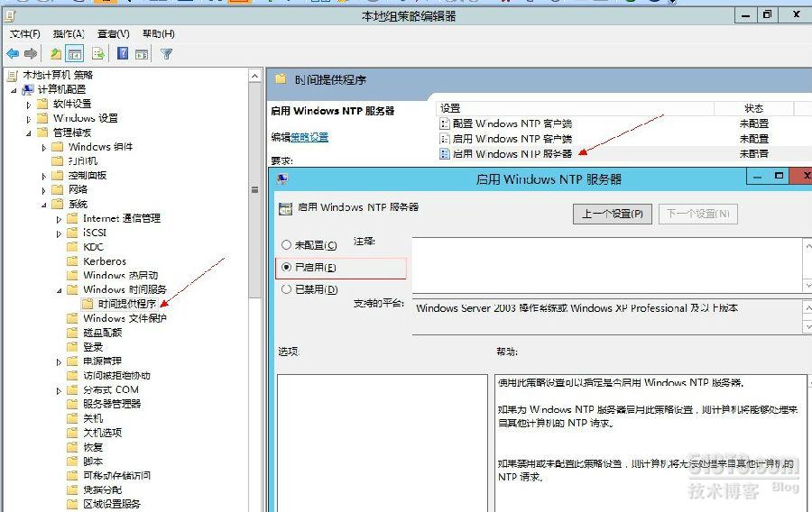Click the 上一个设置(P) button

612,214
